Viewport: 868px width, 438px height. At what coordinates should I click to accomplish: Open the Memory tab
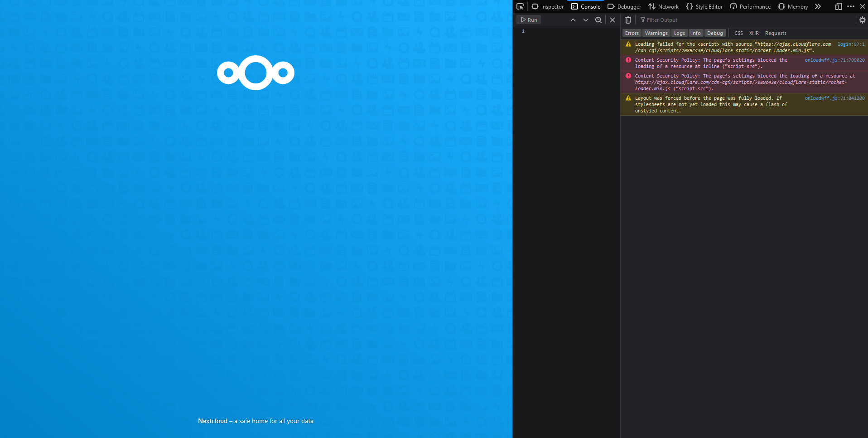pyautogui.click(x=793, y=6)
